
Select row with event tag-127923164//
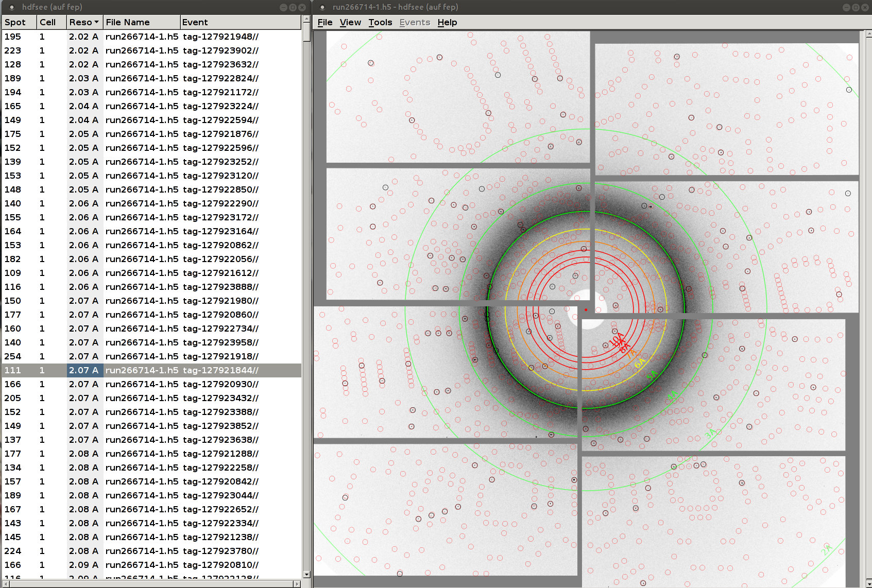coord(152,231)
